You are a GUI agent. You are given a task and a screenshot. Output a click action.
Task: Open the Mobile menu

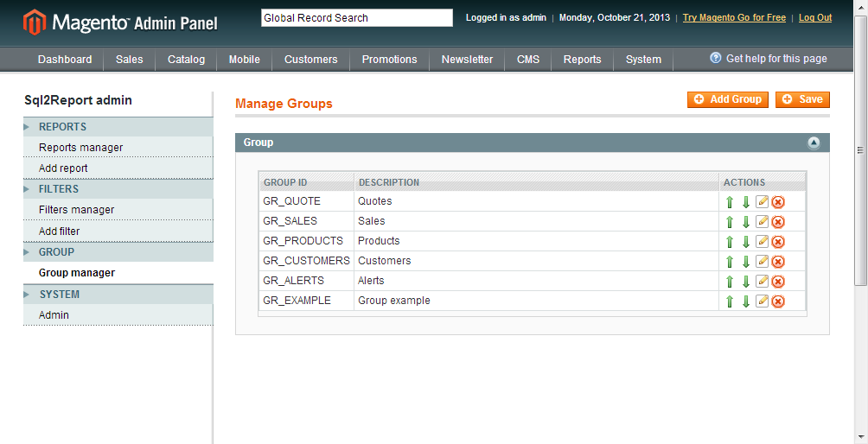pyautogui.click(x=244, y=59)
